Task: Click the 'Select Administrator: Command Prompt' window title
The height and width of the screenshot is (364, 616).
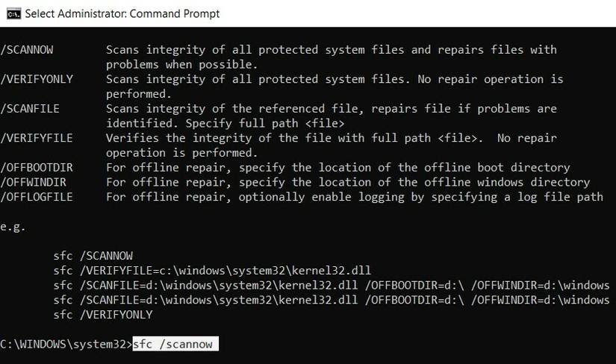Action: (x=122, y=13)
